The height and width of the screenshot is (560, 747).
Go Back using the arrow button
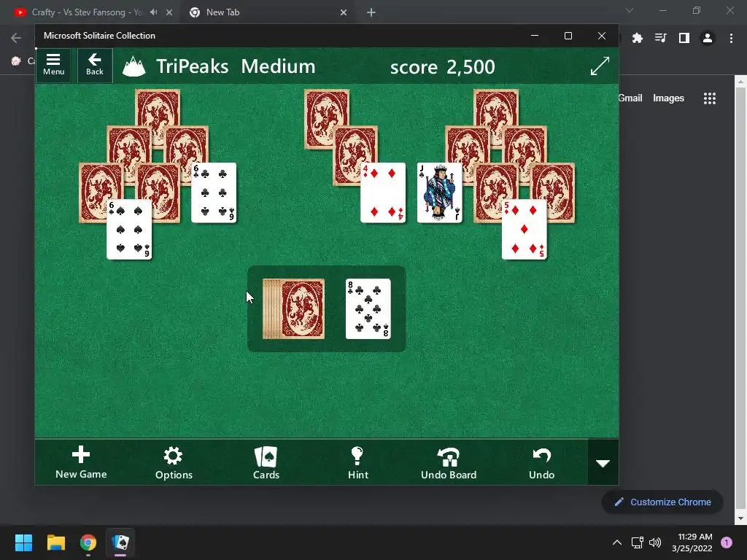pyautogui.click(x=95, y=65)
